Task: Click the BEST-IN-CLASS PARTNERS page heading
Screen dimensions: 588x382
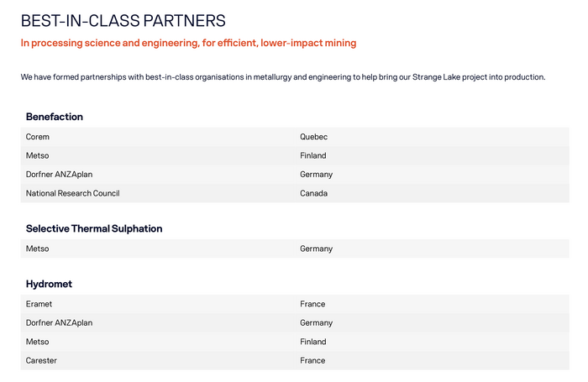Action: click(123, 20)
